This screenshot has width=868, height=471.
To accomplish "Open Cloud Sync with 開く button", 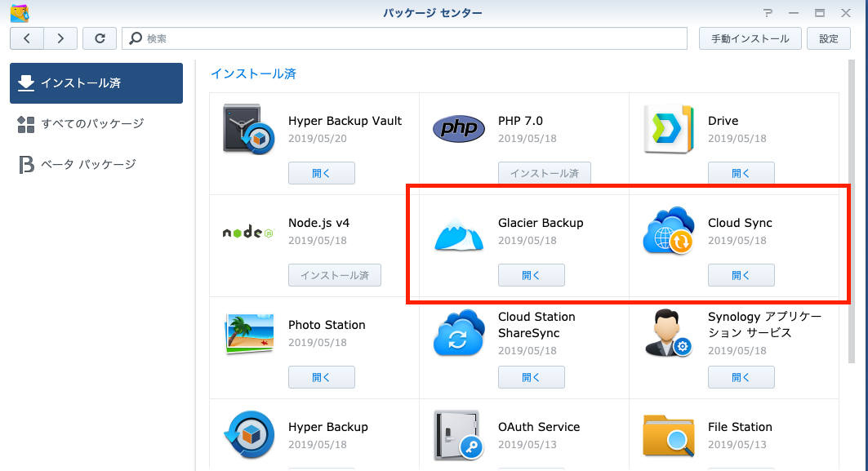I will pos(741,275).
